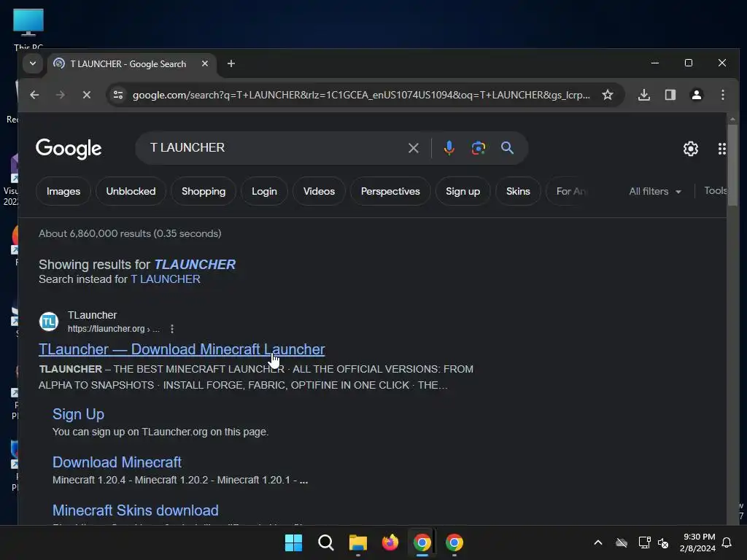747x560 pixels.
Task: Click tlauncher.org URL breadcrumb text
Action: (113, 329)
